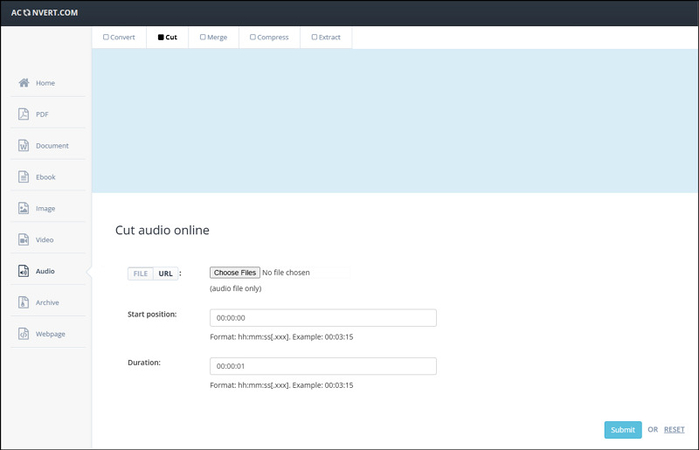Switch to the Convert tab
The image size is (699, 450).
coord(119,37)
